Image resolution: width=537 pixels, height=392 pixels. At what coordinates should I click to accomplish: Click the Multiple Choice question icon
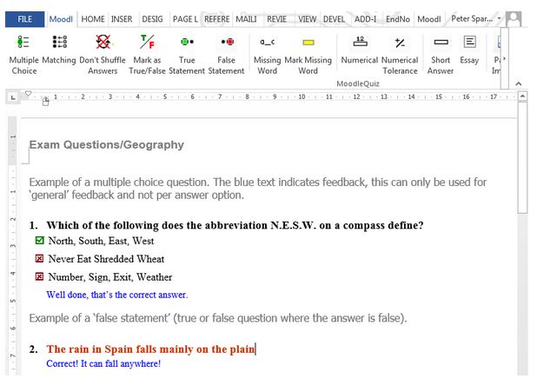[23, 42]
